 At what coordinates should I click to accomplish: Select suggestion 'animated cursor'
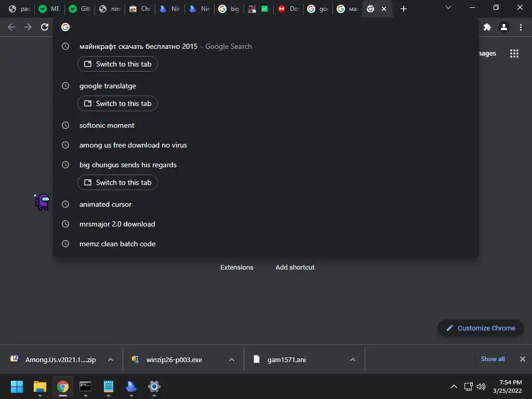(x=266, y=204)
